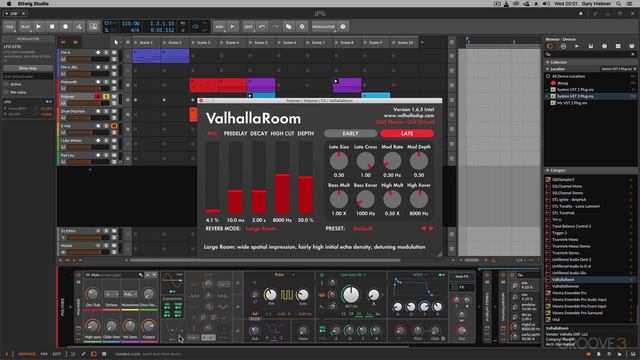Viewport: 640px width, 360px height.
Task: Open the FILE dropdown menu
Action: (9, 27)
